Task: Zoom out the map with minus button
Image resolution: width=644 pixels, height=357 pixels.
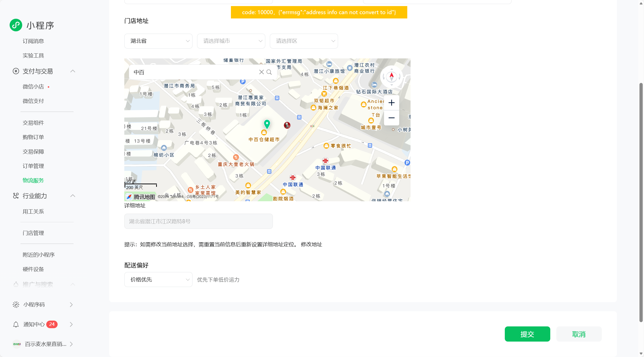Action: (x=391, y=118)
